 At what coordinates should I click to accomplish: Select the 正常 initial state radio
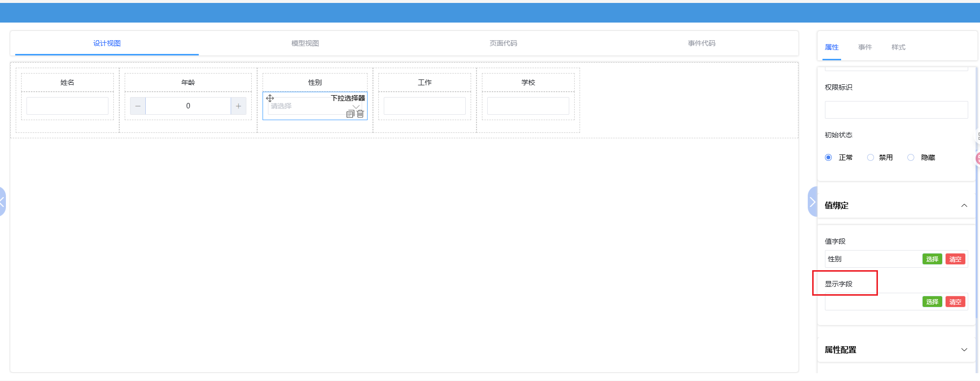click(x=828, y=157)
